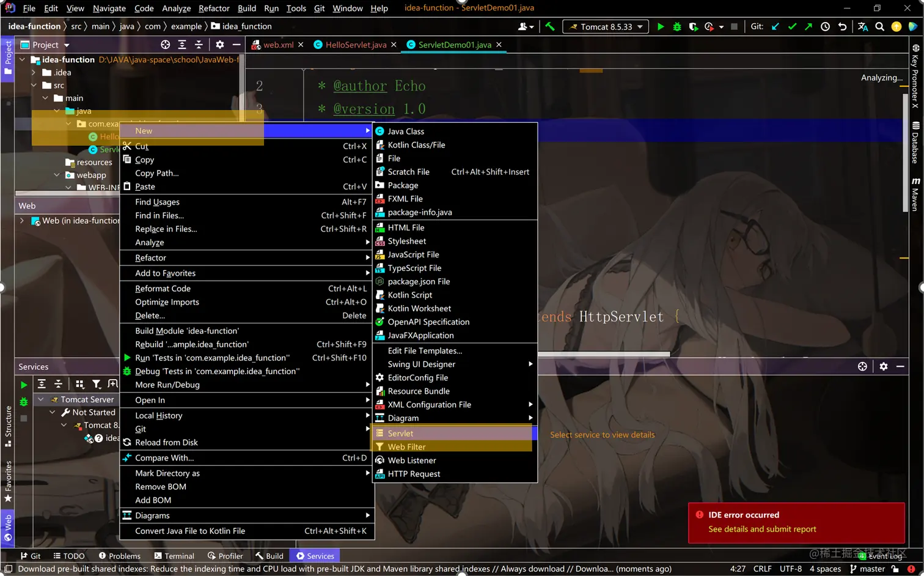Hide the Project tool window
Screen dimensions: 924x576
tap(237, 45)
